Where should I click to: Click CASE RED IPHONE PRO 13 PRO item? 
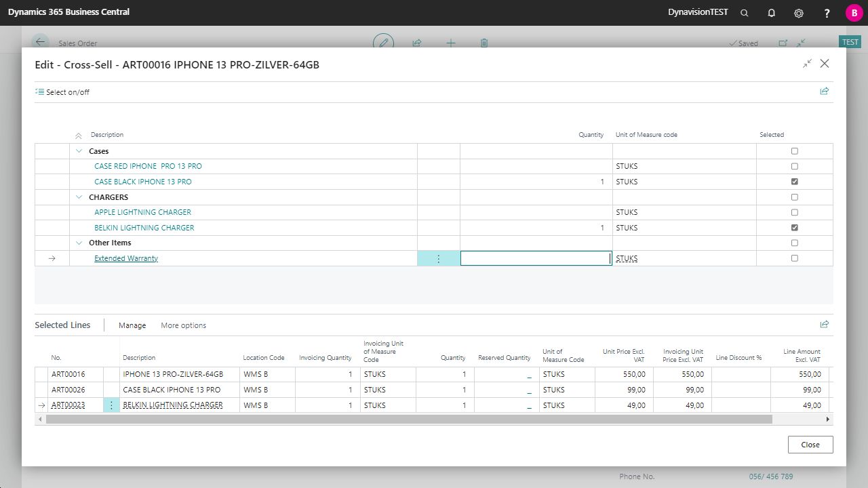(148, 166)
